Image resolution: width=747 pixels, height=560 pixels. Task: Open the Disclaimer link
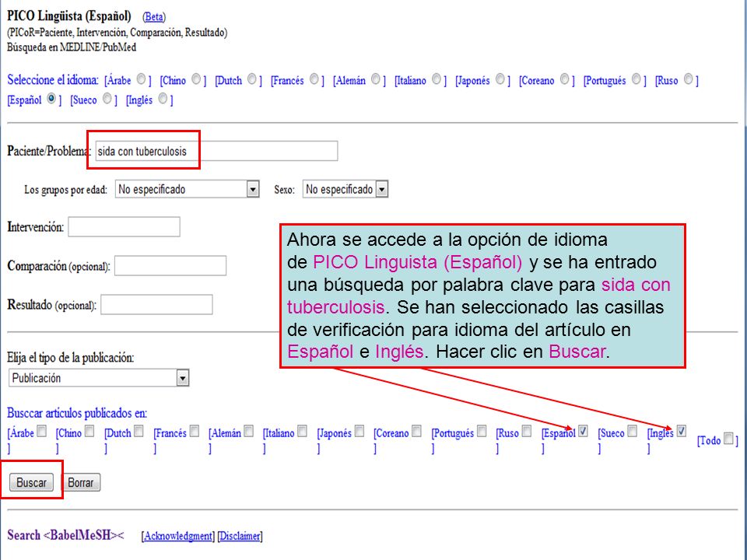(240, 536)
